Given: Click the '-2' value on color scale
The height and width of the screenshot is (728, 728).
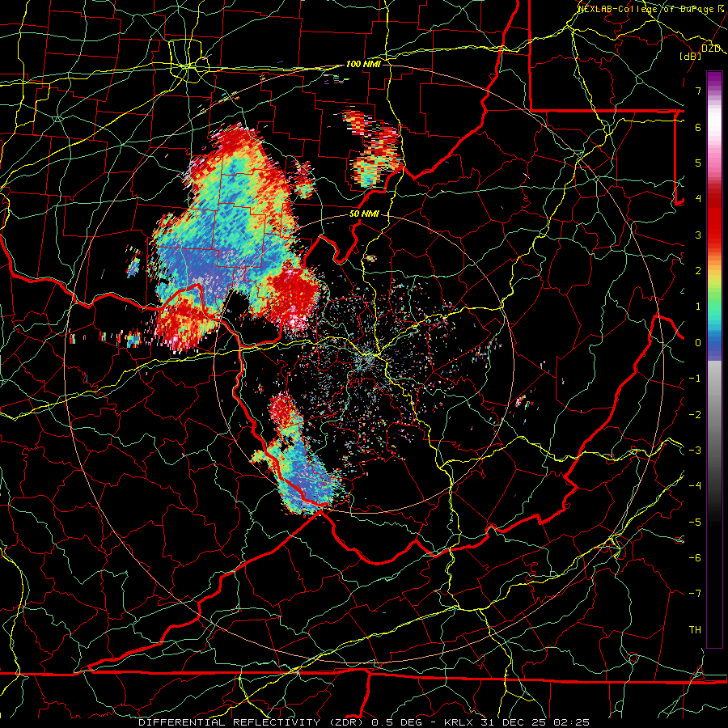Looking at the screenshot, I should [x=695, y=415].
